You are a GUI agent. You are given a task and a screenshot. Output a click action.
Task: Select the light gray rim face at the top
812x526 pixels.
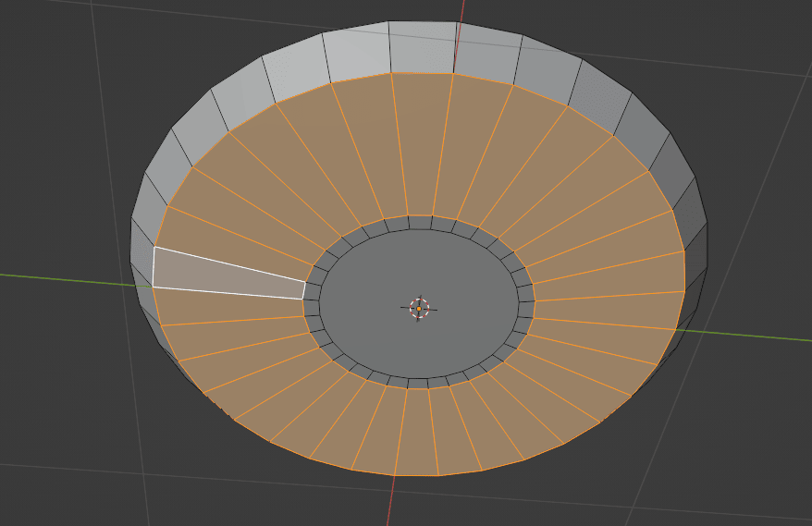click(x=422, y=46)
